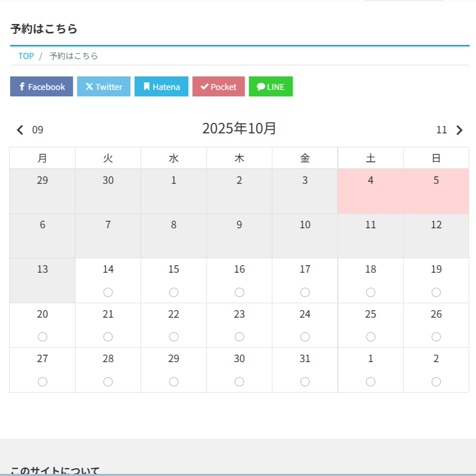Tap the circle beneath Friday 31
The width and height of the screenshot is (476, 476).
pos(305,382)
